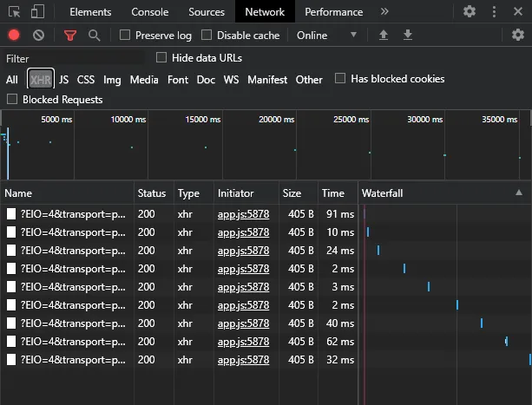The image size is (532, 405).
Task: Click the export HAR download arrow
Action: tap(408, 36)
